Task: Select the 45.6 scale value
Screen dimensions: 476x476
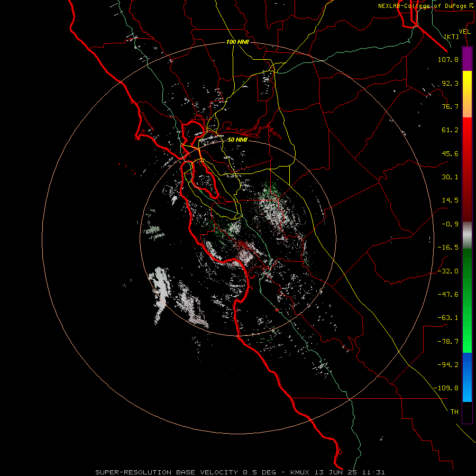Action: tap(450, 153)
